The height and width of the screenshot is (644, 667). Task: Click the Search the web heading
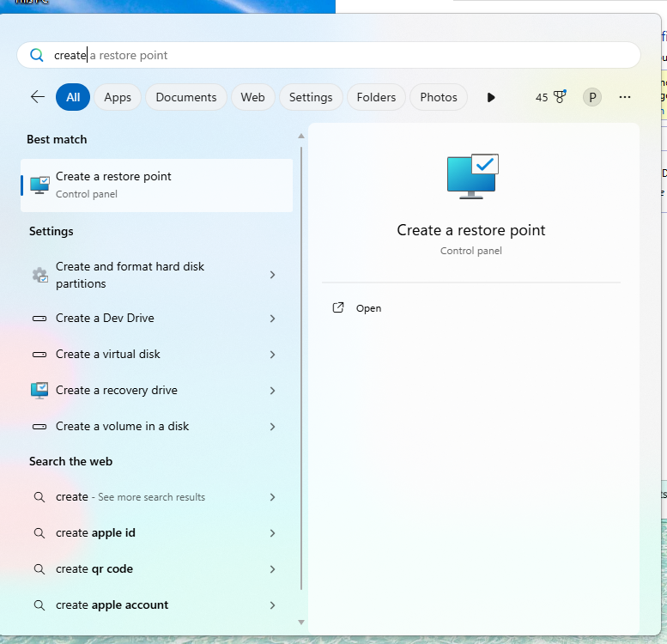coord(70,461)
